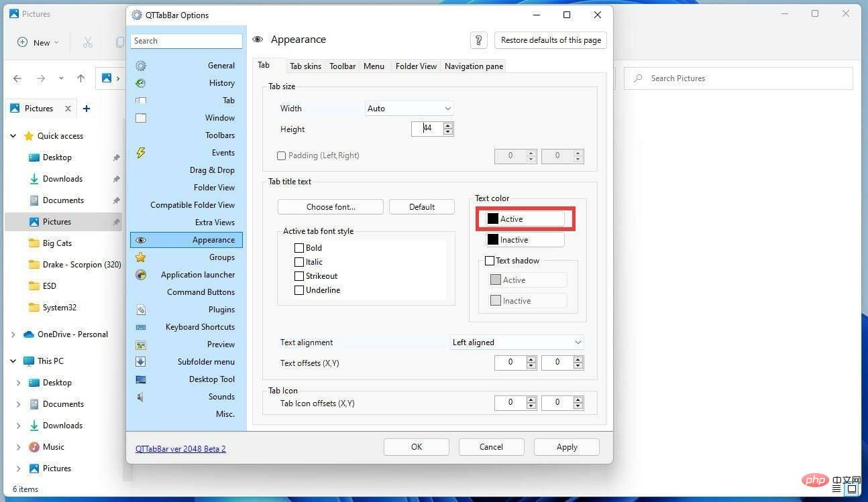Close the Pictures tab in Explorer

pos(68,109)
